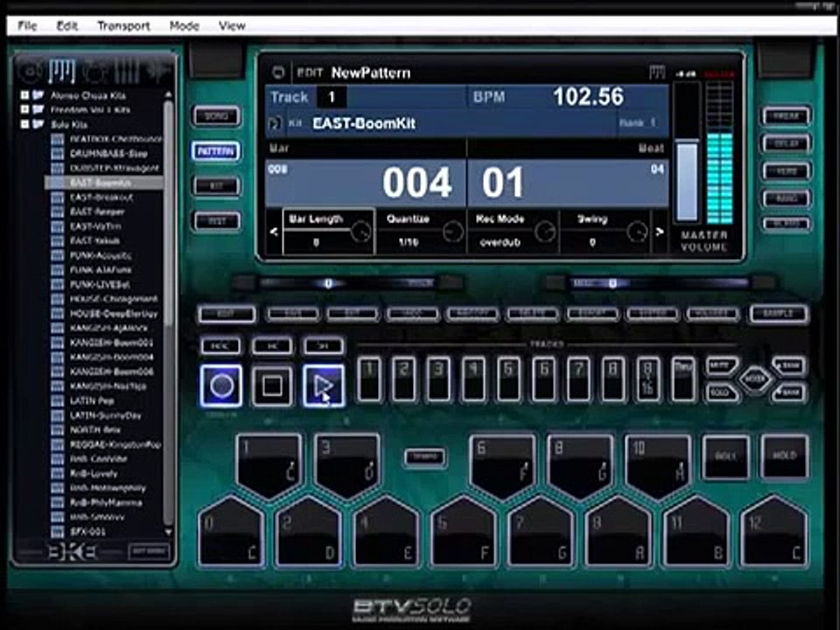This screenshot has height=630, width=840.
Task: Click the loop icon beside EDIT NewPattern
Action: pos(278,73)
